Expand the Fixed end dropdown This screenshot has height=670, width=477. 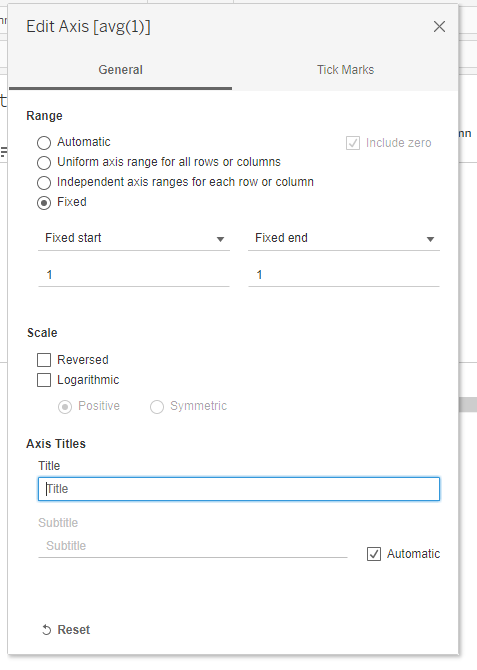344,238
